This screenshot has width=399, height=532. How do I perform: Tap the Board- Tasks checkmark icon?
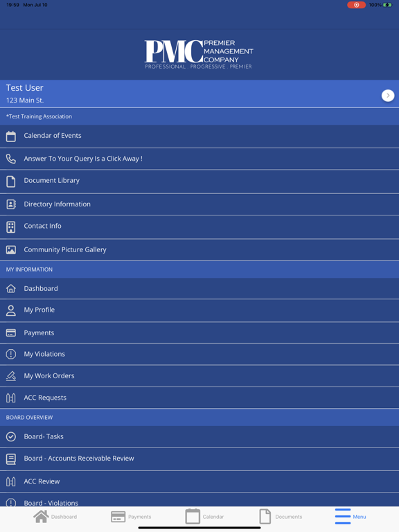pyautogui.click(x=11, y=436)
